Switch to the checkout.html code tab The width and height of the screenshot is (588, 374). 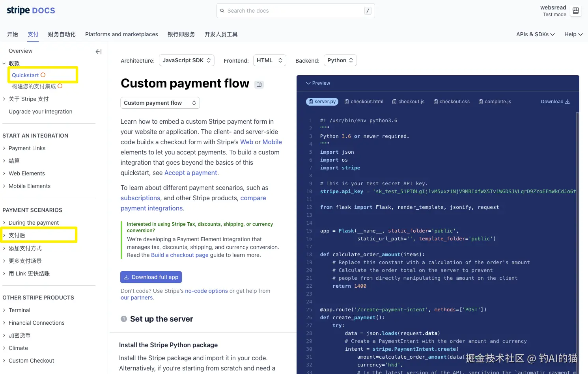pos(364,102)
